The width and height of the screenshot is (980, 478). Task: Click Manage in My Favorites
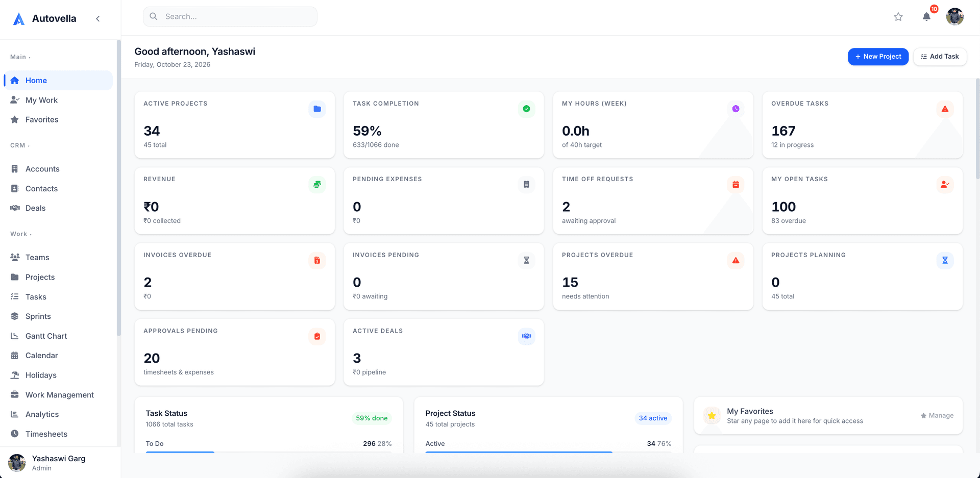coord(937,416)
